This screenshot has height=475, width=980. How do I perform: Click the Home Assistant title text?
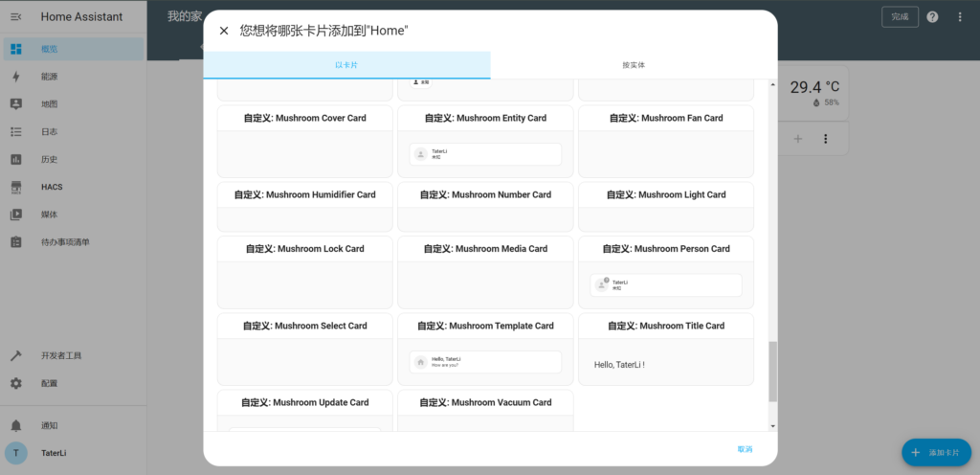click(x=82, y=17)
